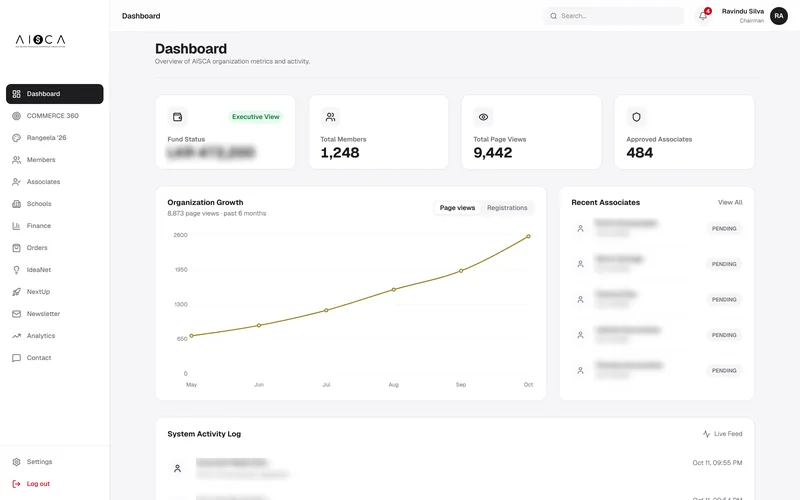The height and width of the screenshot is (500, 800).
Task: Click the Settings gear icon
Action: click(16, 462)
